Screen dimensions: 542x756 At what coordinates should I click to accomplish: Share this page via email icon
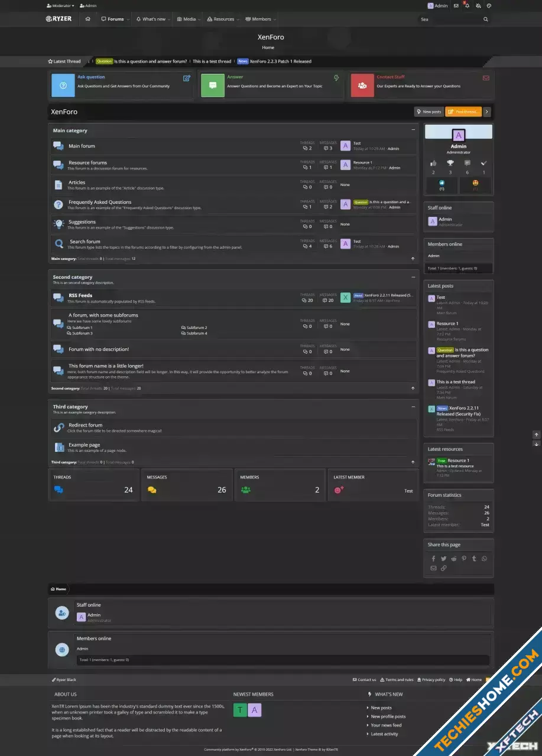pos(433,568)
